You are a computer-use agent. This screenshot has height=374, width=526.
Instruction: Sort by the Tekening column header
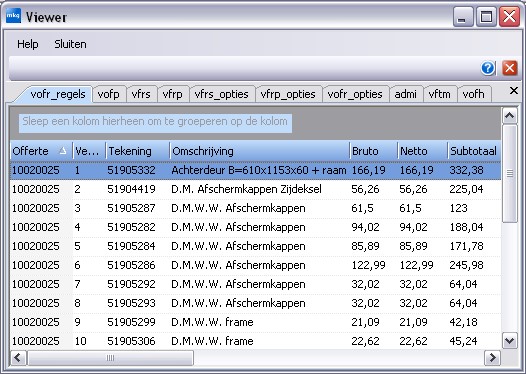[x=138, y=151]
